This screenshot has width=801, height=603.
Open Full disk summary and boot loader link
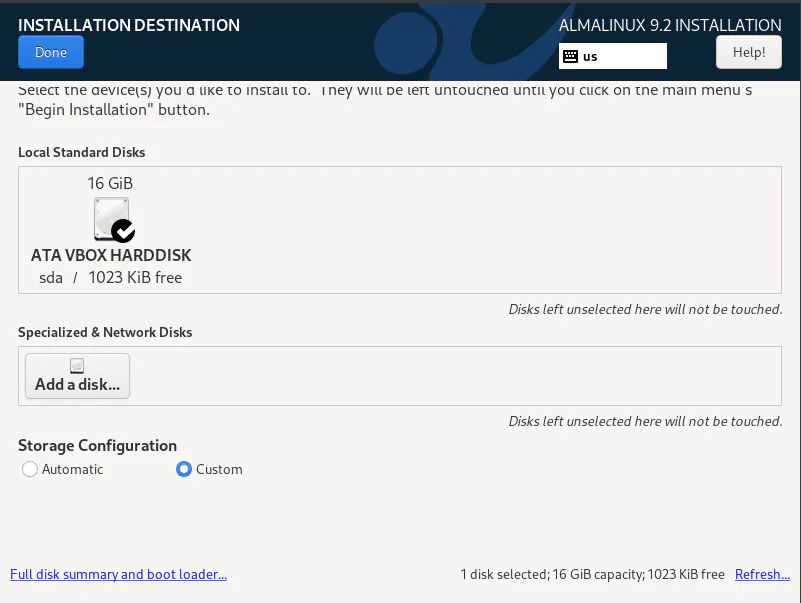point(119,574)
